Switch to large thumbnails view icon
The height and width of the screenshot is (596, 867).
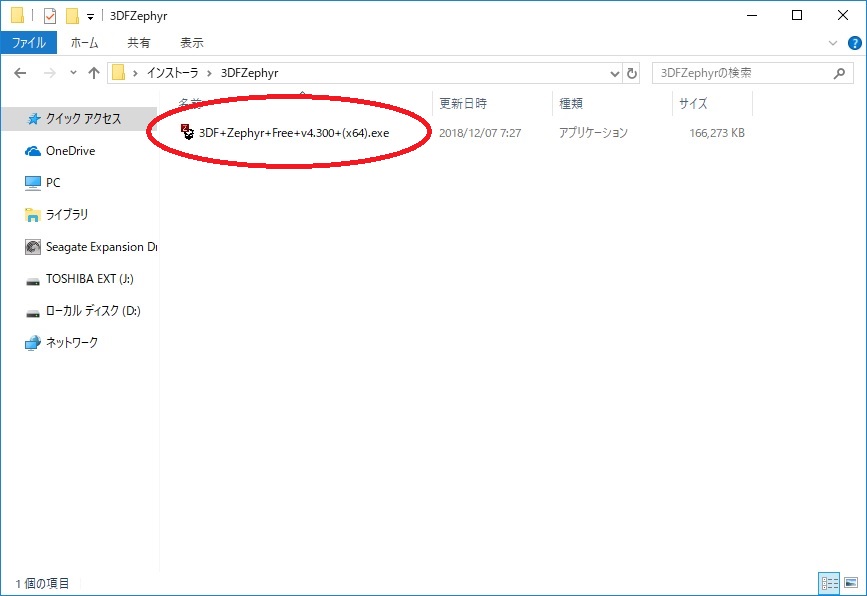(x=851, y=583)
